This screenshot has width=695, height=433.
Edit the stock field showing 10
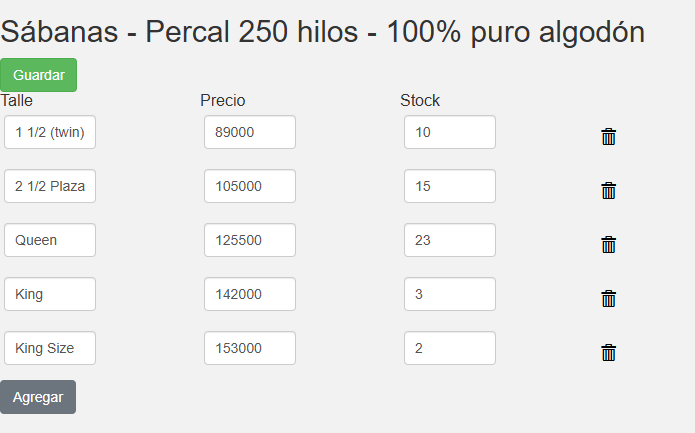point(450,132)
